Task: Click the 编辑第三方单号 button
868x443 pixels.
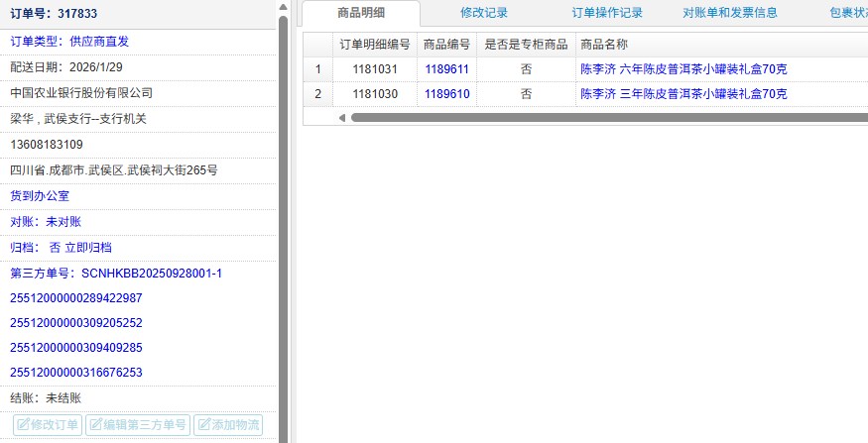Action: pyautogui.click(x=138, y=425)
